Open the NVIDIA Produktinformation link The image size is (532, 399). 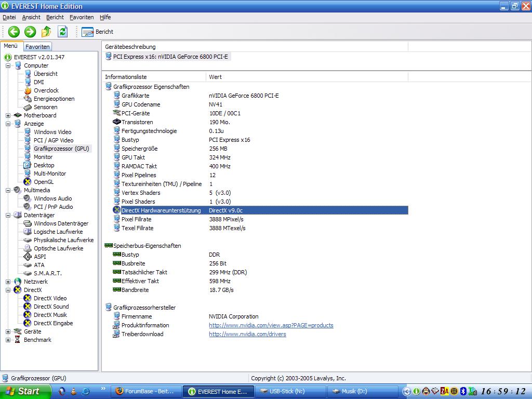click(271, 325)
